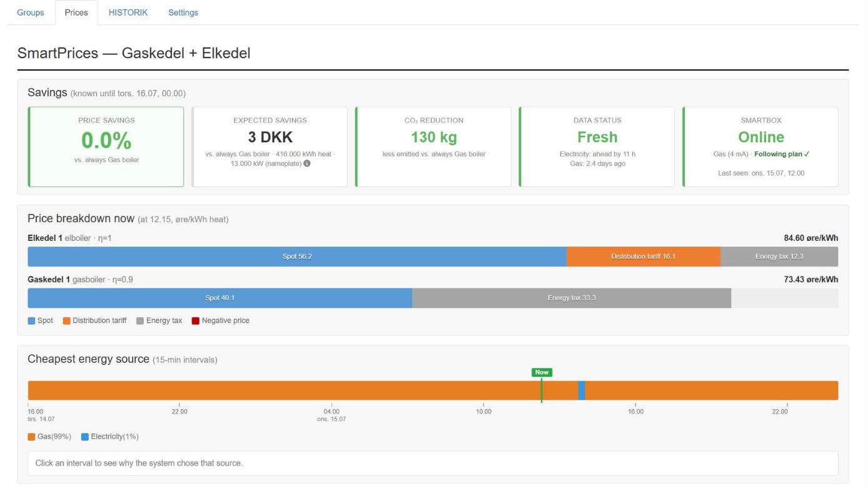Click the interval explanation hint box
This screenshot has height=488, width=868.
click(x=433, y=464)
